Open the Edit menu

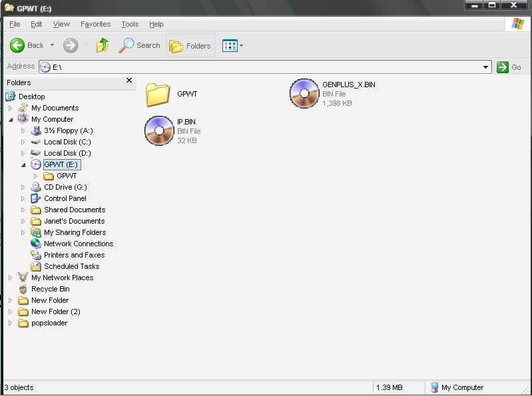point(37,24)
